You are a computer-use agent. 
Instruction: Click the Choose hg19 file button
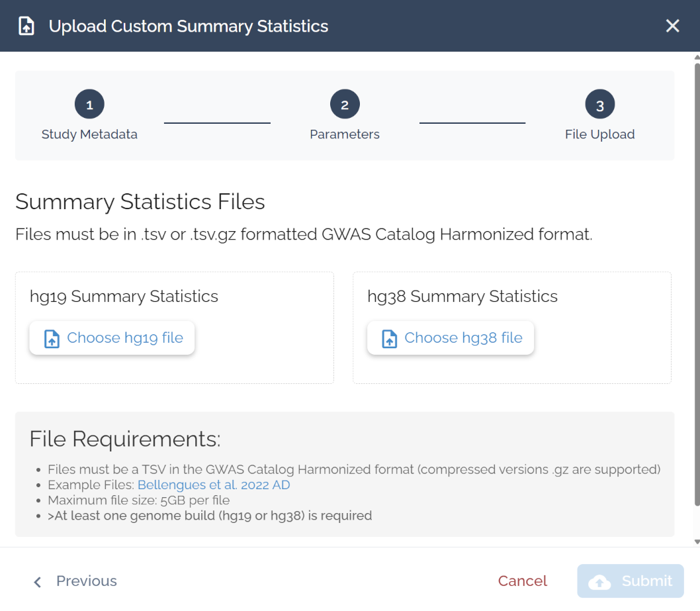click(x=112, y=338)
